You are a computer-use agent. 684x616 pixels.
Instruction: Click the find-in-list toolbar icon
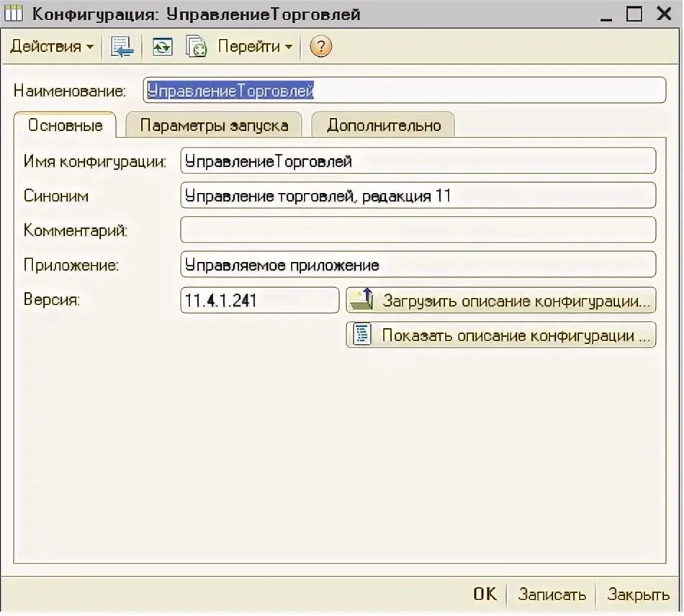point(122,47)
